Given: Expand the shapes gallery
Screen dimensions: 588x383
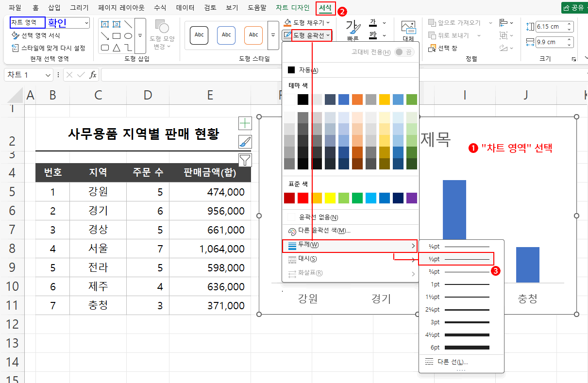Looking at the screenshot, I should [x=140, y=35].
